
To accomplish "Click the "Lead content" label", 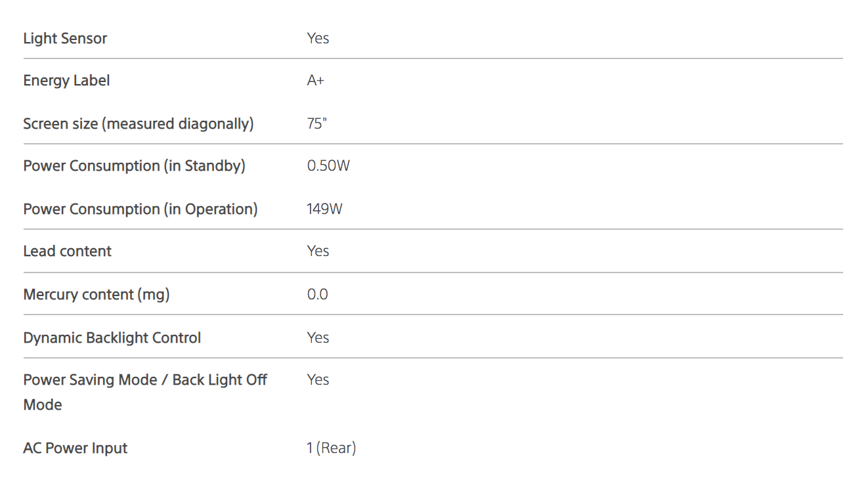I will (x=67, y=251).
